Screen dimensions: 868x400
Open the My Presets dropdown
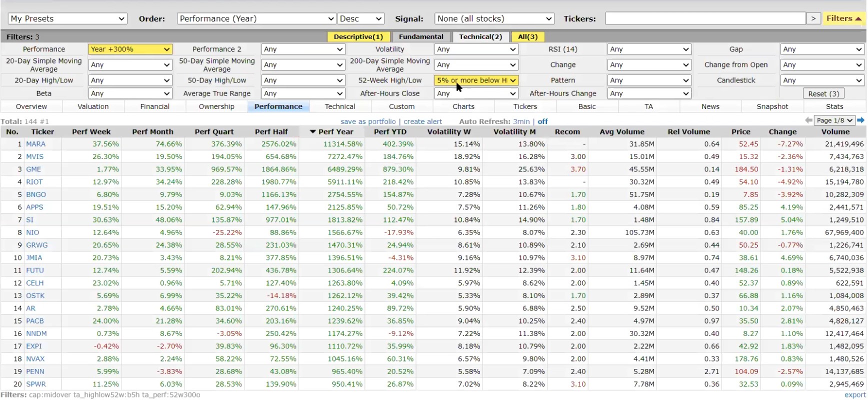(x=67, y=18)
